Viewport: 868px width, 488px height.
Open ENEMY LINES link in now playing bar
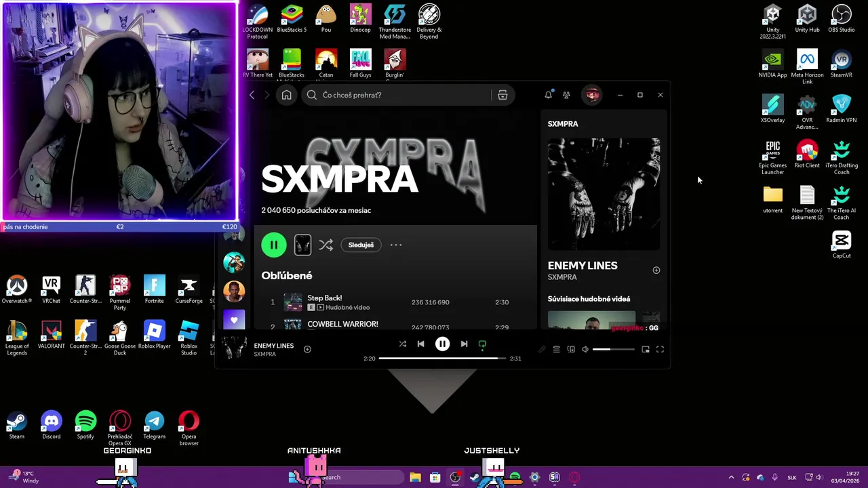point(274,346)
